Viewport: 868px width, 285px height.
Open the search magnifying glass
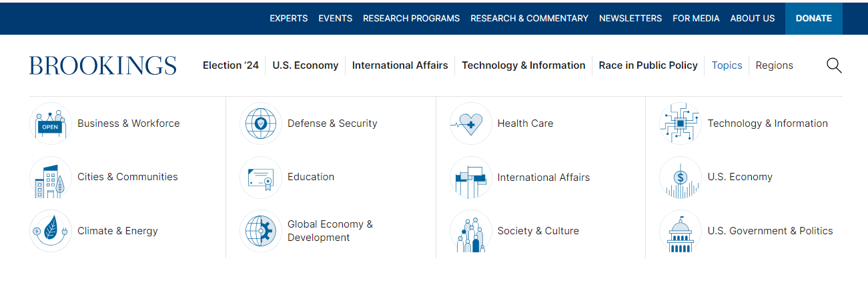point(834,65)
